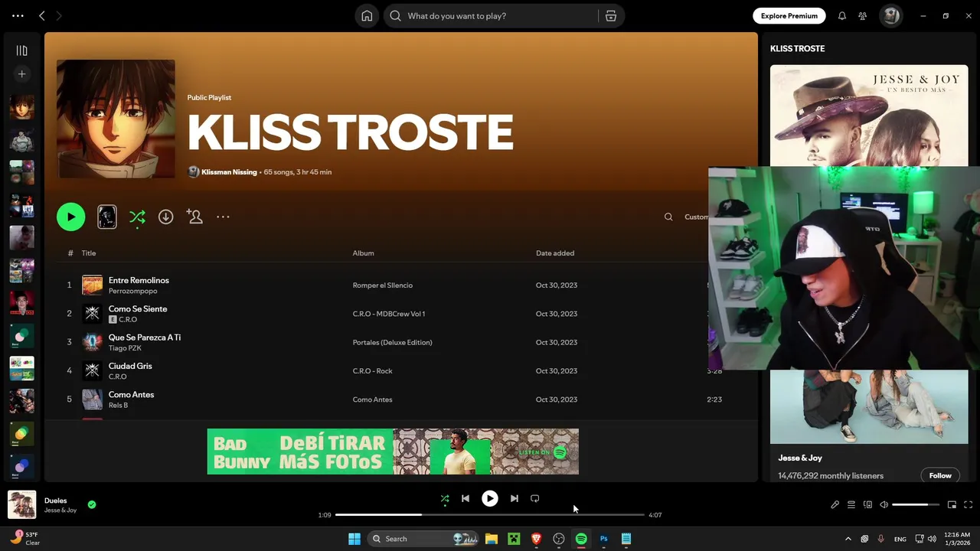The width and height of the screenshot is (980, 551).
Task: Click green saved checkmark beside Dueles
Action: [x=92, y=505]
